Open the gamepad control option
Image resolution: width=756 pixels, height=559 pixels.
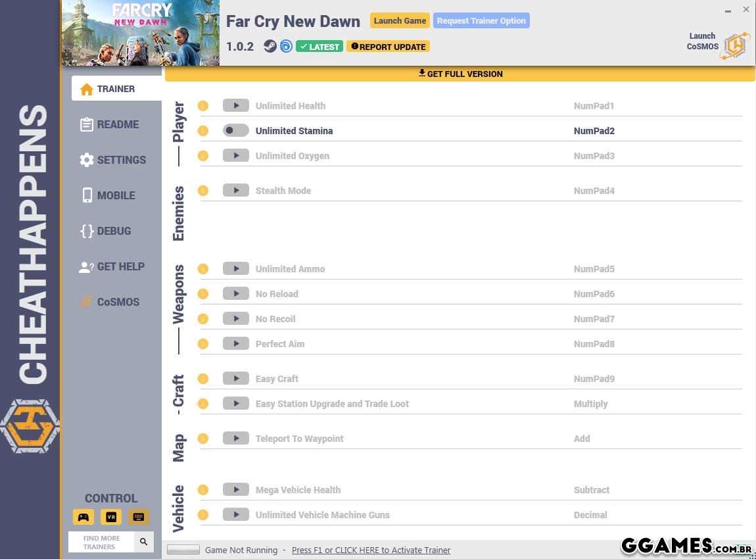(83, 517)
